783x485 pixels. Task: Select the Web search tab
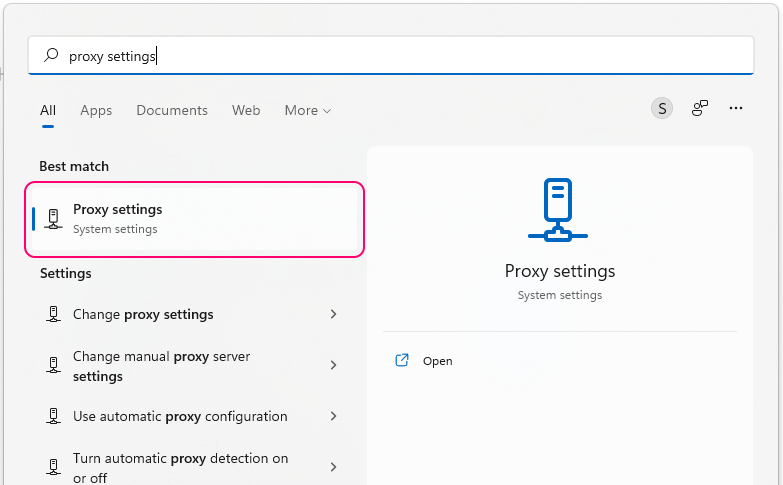click(x=246, y=110)
